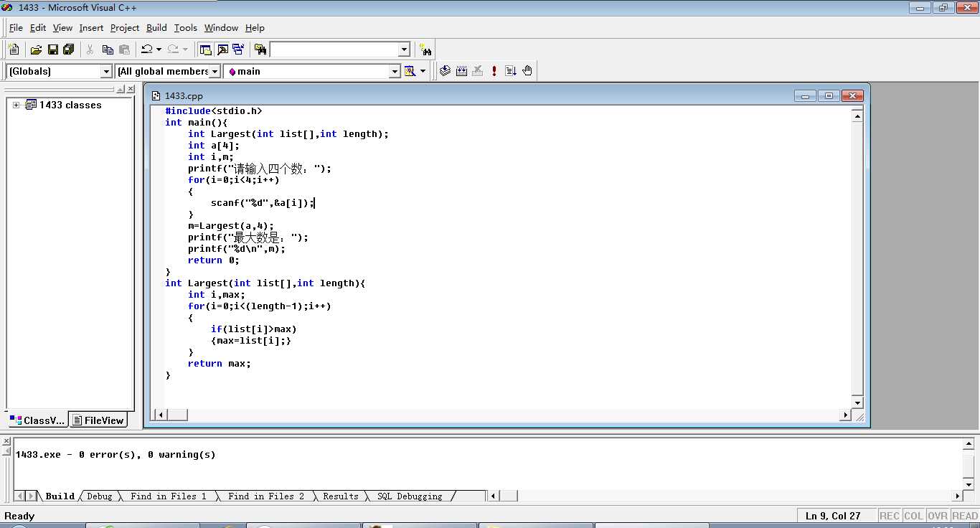The width and height of the screenshot is (980, 528).
Task: Open the Redo history dropdown arrow
Action: [x=185, y=49]
